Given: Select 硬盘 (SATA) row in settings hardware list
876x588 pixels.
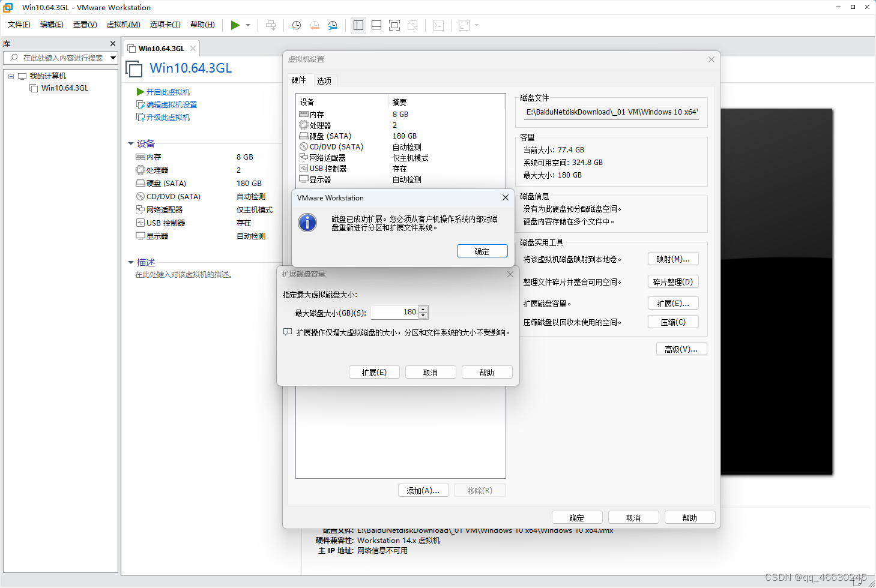Looking at the screenshot, I should click(x=400, y=136).
